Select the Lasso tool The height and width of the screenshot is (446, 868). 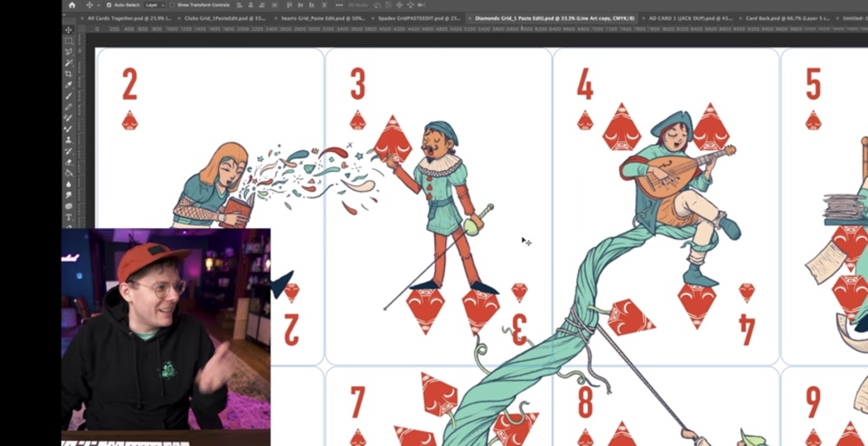pyautogui.click(x=69, y=52)
